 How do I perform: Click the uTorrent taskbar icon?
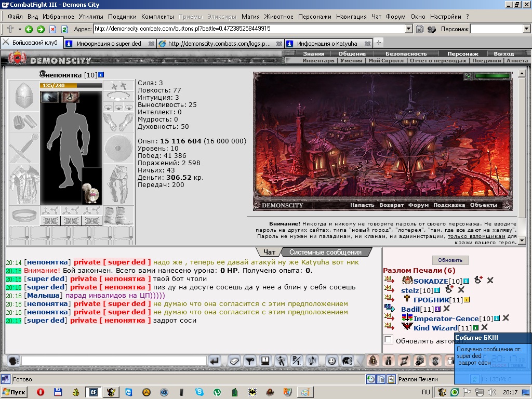pos(217,392)
